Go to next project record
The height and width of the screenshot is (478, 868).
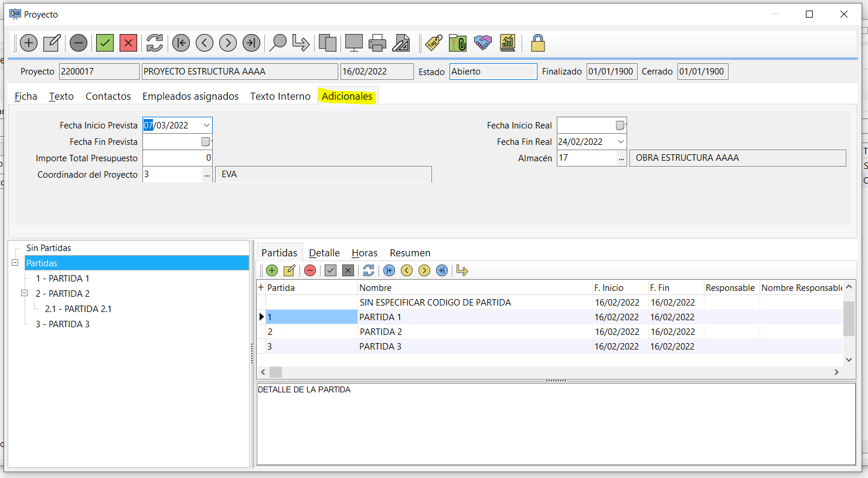[228, 43]
